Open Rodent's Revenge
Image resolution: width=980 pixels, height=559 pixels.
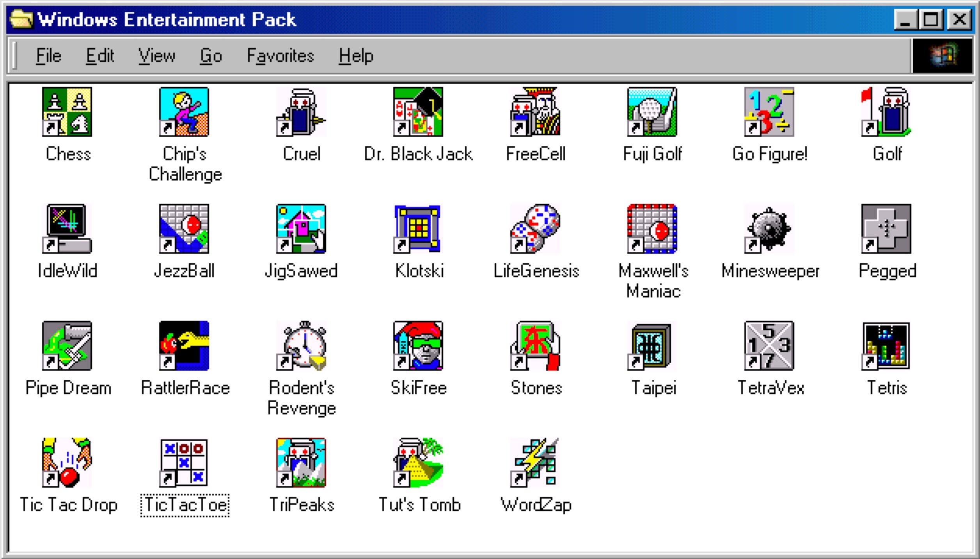point(302,348)
